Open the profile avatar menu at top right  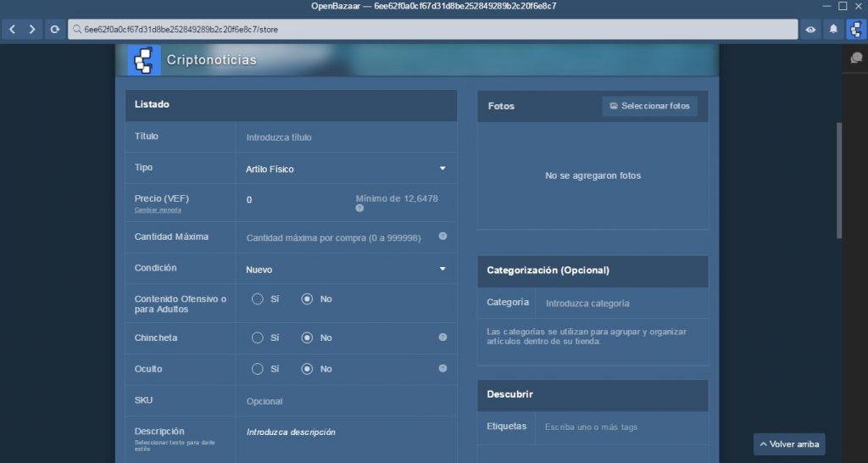tap(856, 30)
